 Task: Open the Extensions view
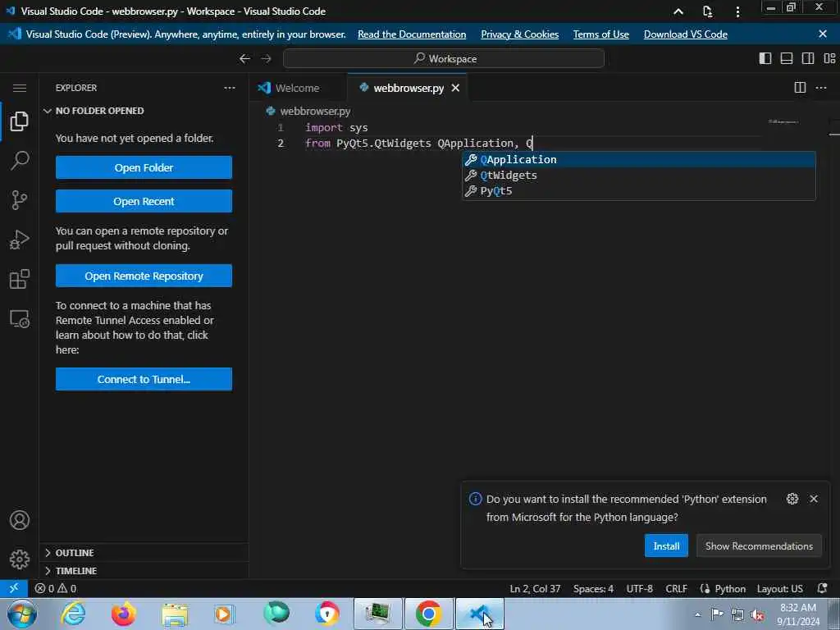(20, 279)
